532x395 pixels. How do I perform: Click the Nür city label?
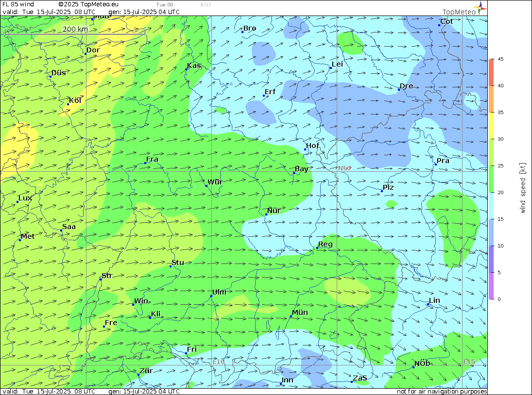[x=274, y=211]
